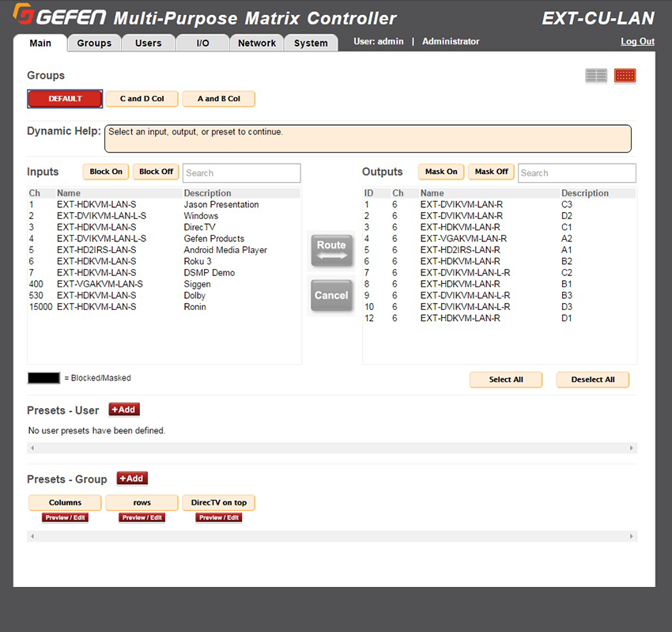Screen dimensions: 672x632
Task: Click the Inputs search field
Action: (x=241, y=172)
